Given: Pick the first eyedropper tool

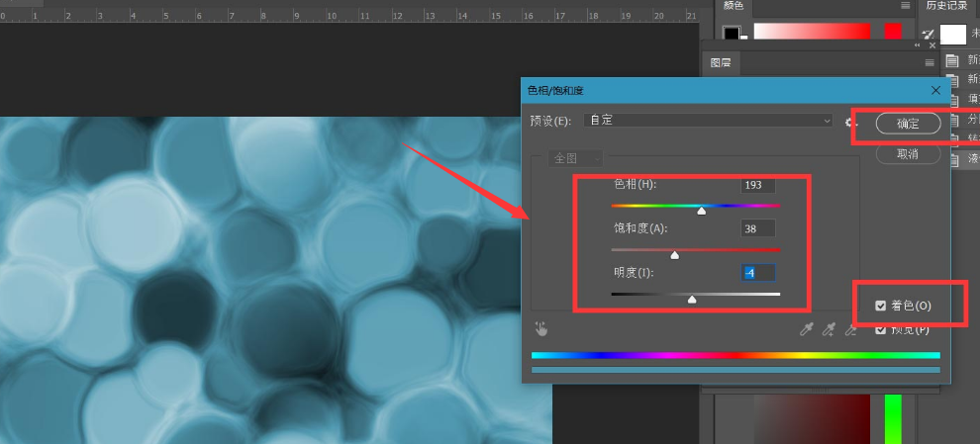Looking at the screenshot, I should [806, 330].
